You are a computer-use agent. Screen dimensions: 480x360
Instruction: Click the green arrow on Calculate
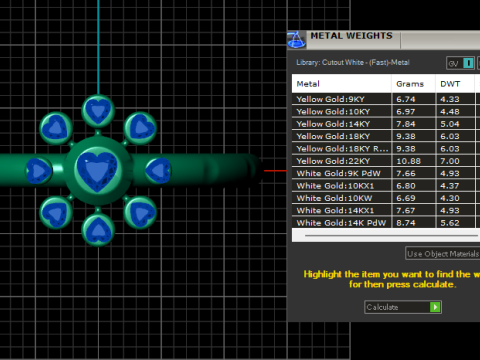[x=435, y=307]
